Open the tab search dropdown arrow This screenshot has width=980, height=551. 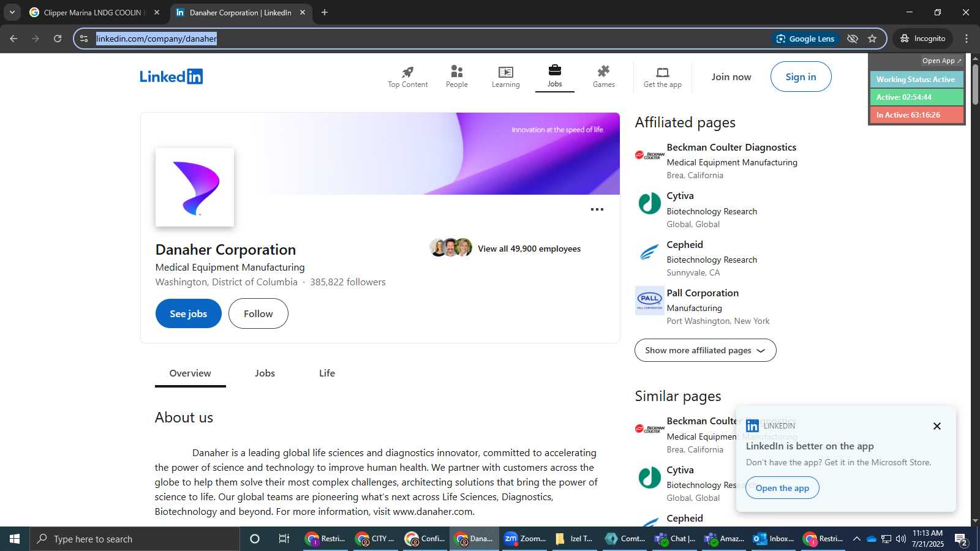point(12,12)
